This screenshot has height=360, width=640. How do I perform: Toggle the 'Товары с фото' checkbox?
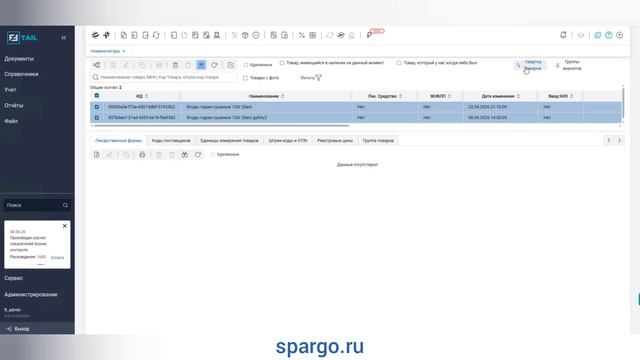tap(245, 78)
